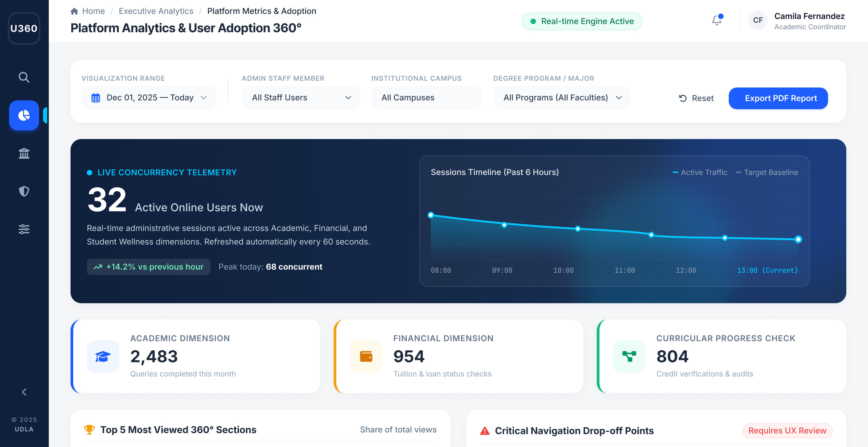Image resolution: width=868 pixels, height=447 pixels.
Task: Click the 954 financial checks value
Action: (x=409, y=356)
